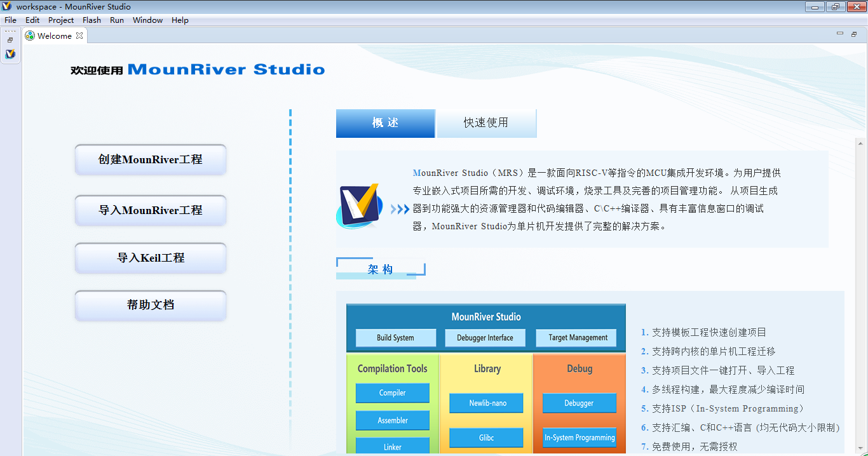Click the Library heading in diagram
This screenshot has width=868, height=456.
(487, 368)
